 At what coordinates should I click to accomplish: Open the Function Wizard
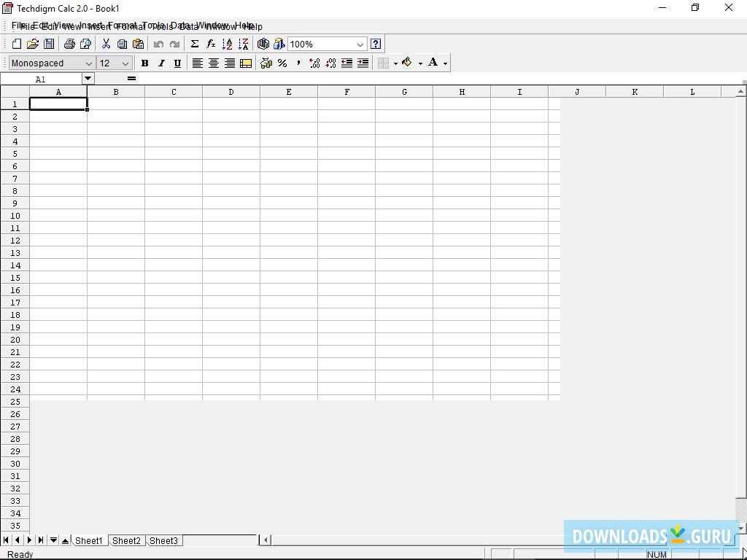click(x=210, y=44)
